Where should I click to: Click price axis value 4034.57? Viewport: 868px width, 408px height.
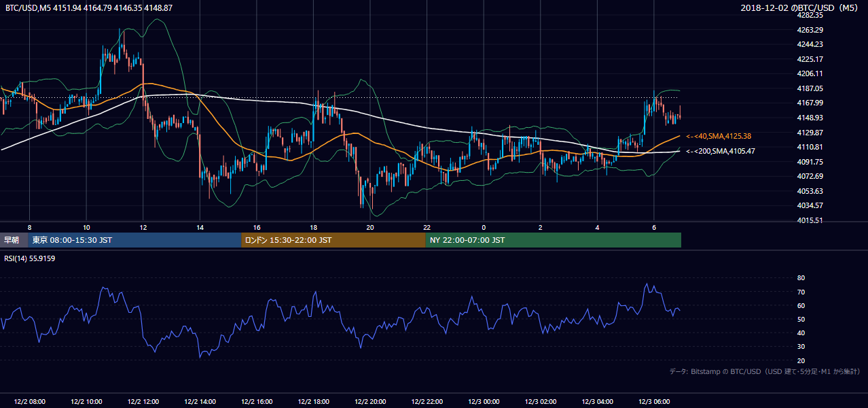[810, 205]
